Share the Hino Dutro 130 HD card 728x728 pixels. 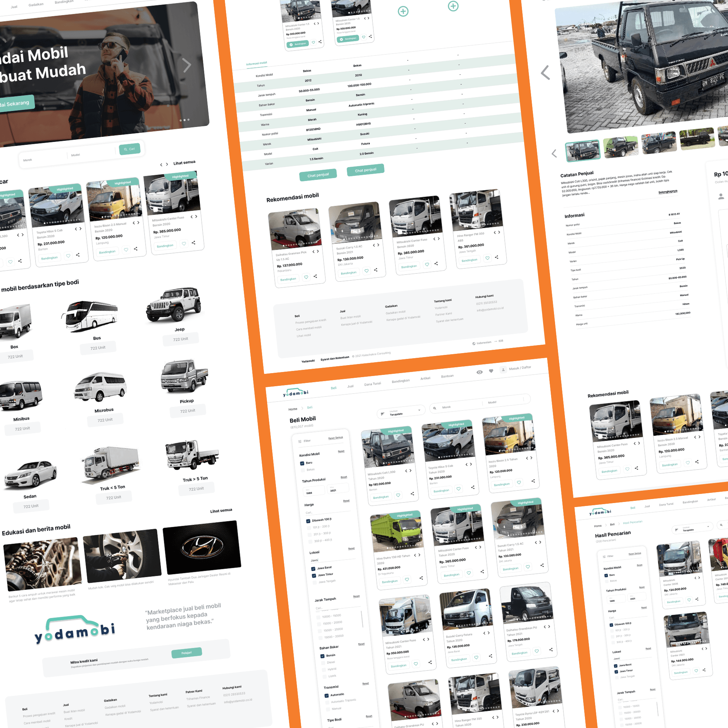click(x=421, y=578)
